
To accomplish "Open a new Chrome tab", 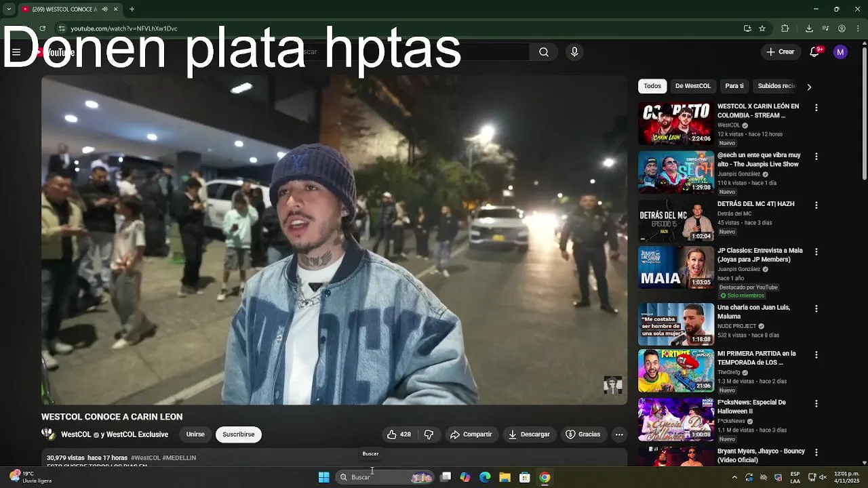I will (x=132, y=9).
